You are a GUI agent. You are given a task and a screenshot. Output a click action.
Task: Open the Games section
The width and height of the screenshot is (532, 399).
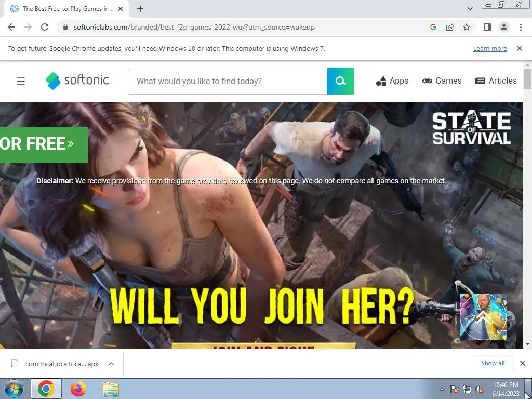tap(442, 81)
